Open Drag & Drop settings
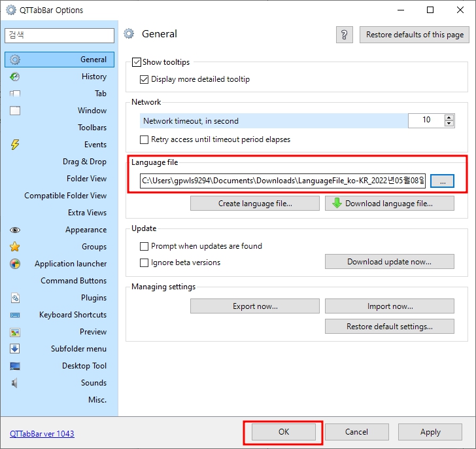The image size is (476, 449). tap(59, 162)
